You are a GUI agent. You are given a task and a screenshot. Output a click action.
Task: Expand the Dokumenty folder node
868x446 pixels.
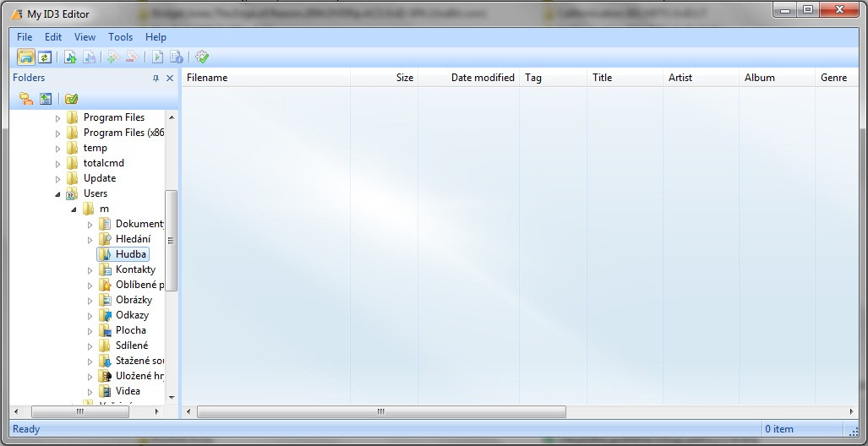90,225
